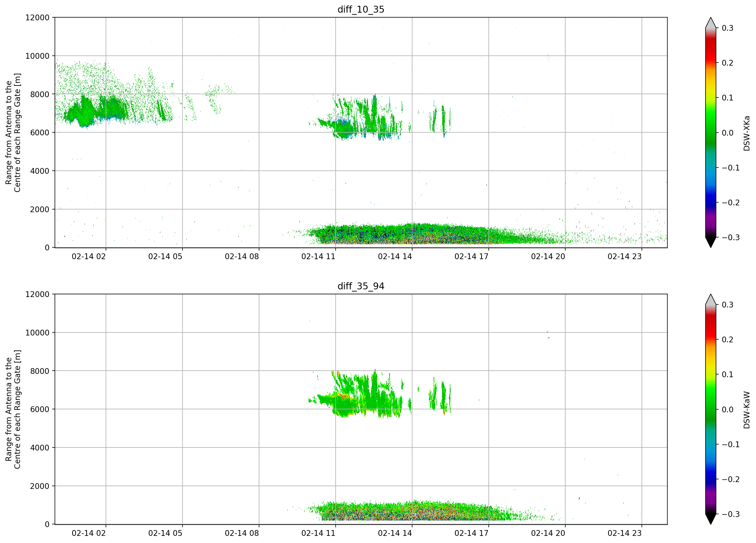This screenshot has height=543, width=756.
Task: Click the 02-14 20 x-tick under diff_35_94
Action: (x=548, y=533)
